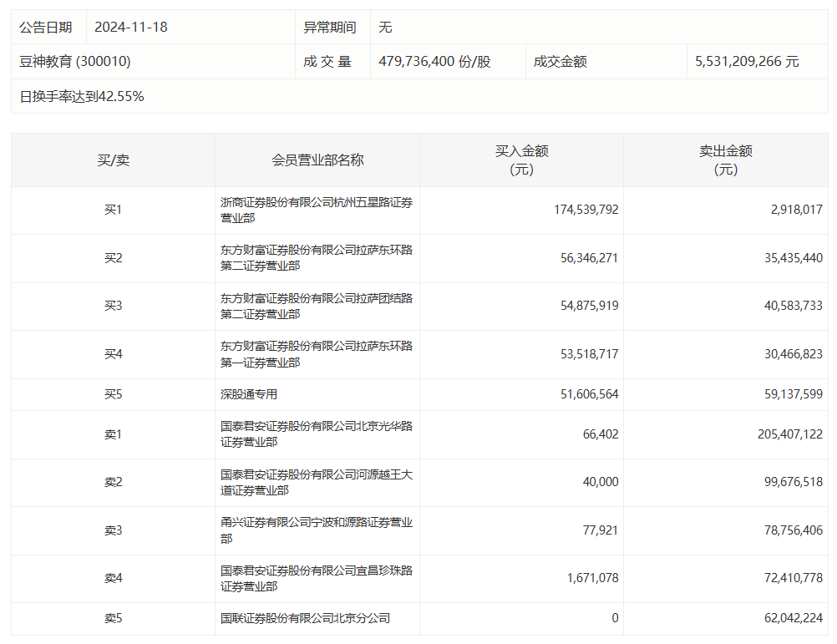Click sell amount 62,042,224
Viewport: 837px width, 644px height.
[794, 618]
